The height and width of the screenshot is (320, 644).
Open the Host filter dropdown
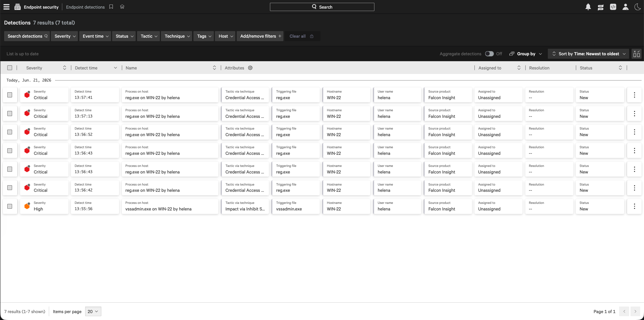point(225,36)
